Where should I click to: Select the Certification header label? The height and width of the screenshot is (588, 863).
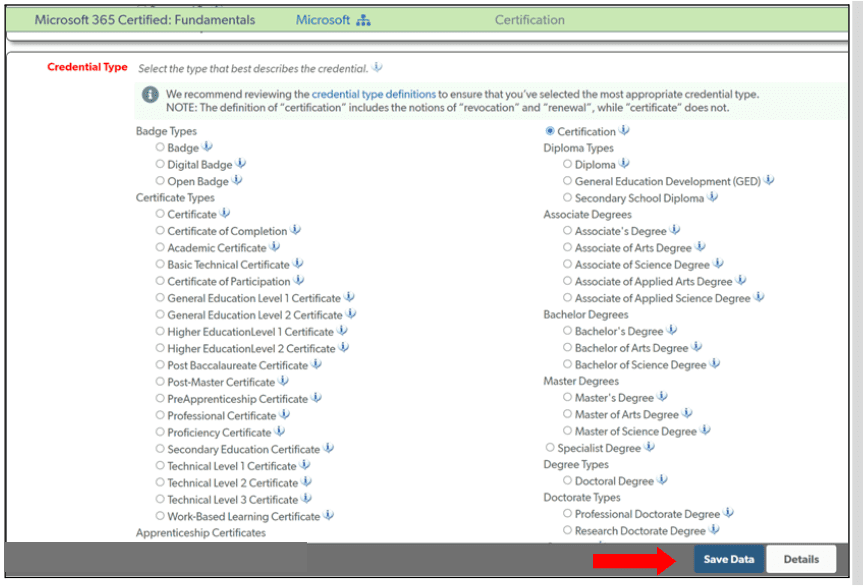pyautogui.click(x=529, y=19)
